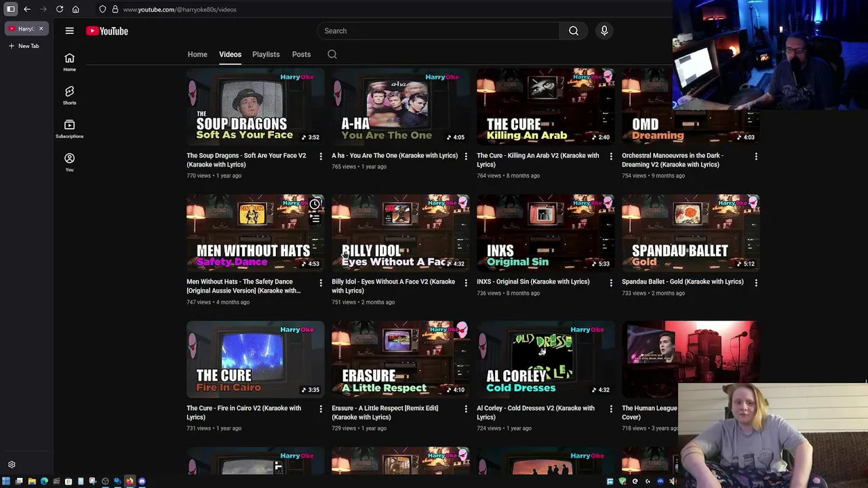868x488 pixels.
Task: Select the Videos tab
Action: [x=230, y=54]
